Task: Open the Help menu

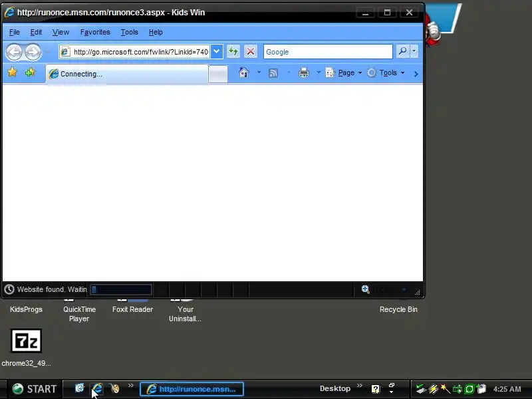Action: (156, 32)
